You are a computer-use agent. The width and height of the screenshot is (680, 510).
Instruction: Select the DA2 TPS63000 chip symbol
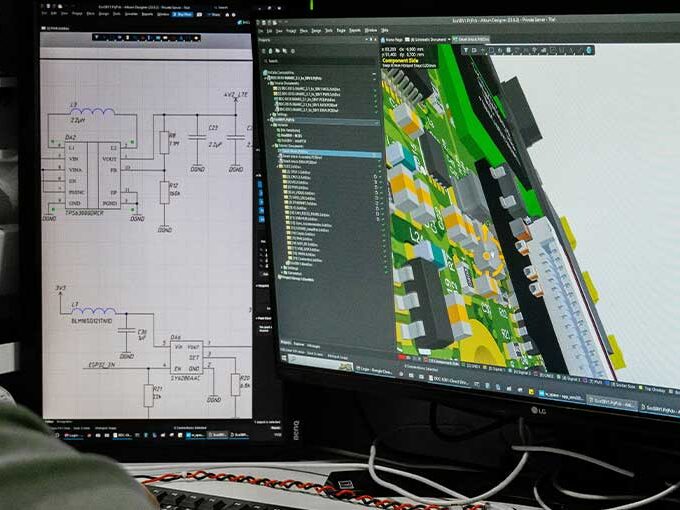[93, 176]
